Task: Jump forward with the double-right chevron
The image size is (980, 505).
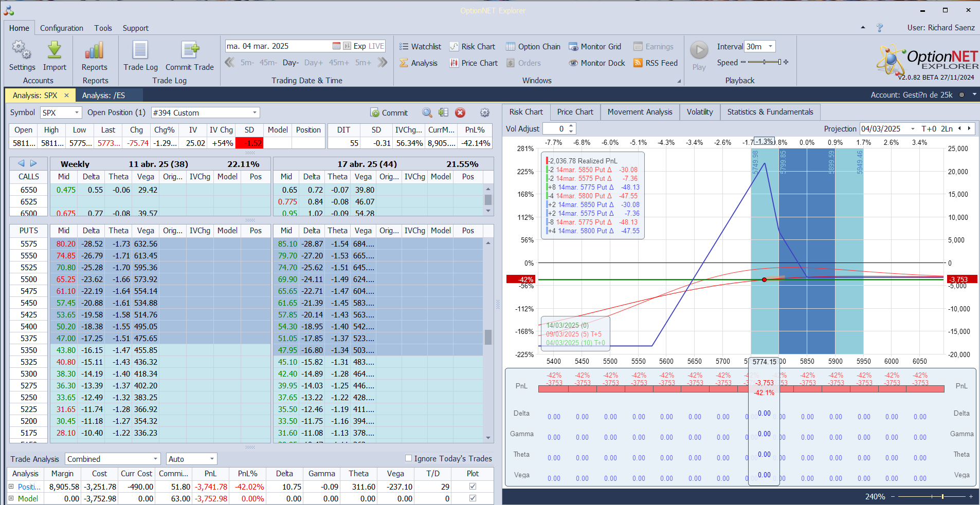Action: pyautogui.click(x=382, y=63)
